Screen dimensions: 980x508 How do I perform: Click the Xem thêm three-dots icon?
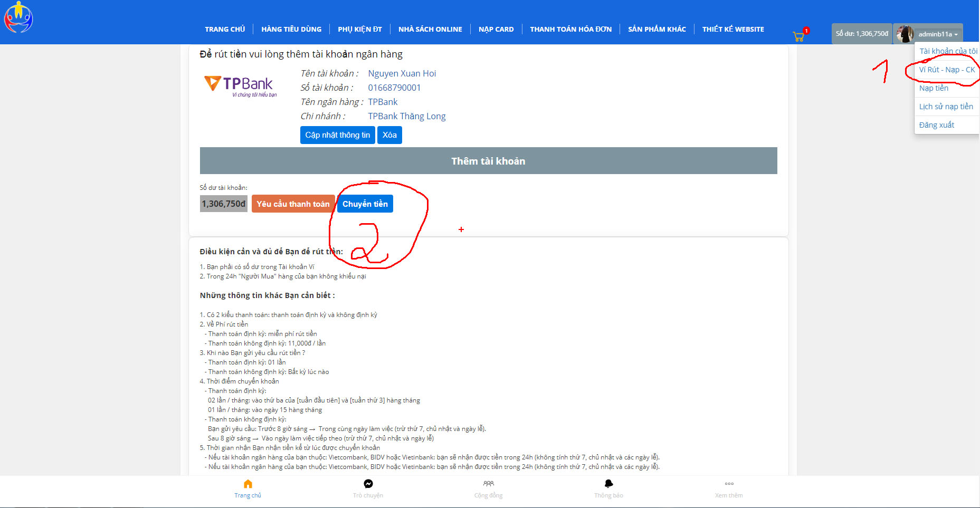pyautogui.click(x=729, y=484)
